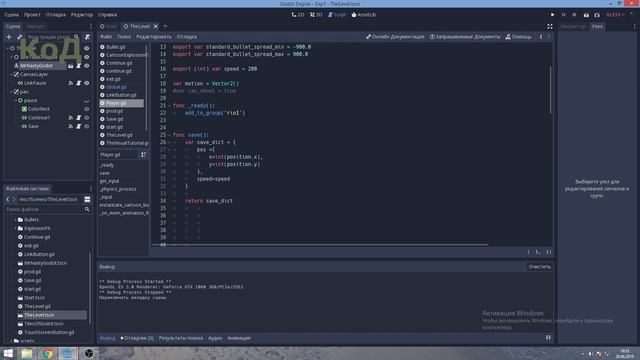Click signal icon on LinkPause node
Image resolution: width=640 pixels, height=360 pixels.
pos(71,83)
